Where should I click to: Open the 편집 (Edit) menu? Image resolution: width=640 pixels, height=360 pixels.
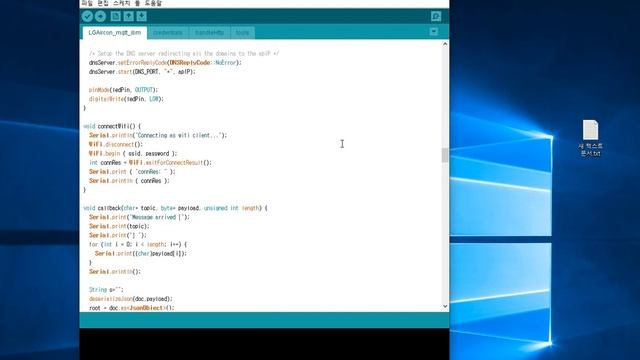pyautogui.click(x=103, y=3)
